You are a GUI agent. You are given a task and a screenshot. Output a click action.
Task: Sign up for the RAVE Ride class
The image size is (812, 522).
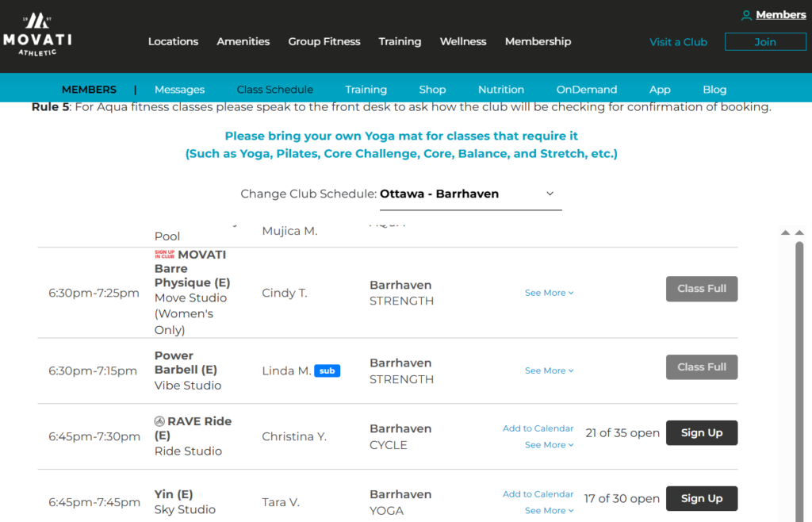click(702, 433)
